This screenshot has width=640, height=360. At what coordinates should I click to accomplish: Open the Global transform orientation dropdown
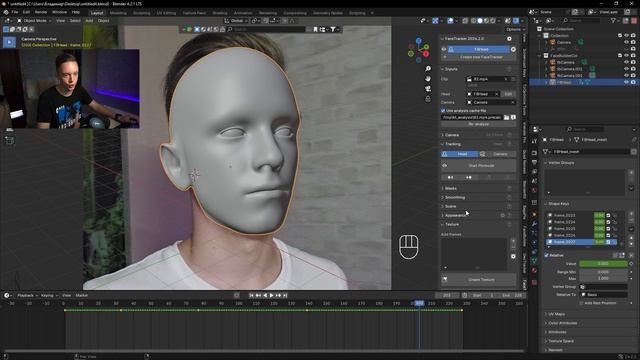pyautogui.click(x=236, y=20)
